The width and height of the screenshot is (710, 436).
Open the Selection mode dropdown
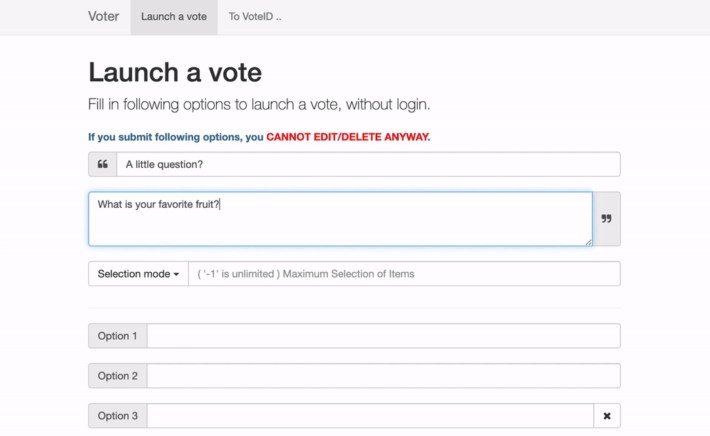point(138,274)
